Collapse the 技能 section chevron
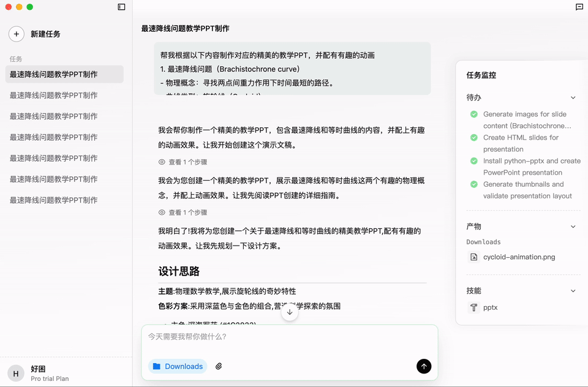Viewport: 588px width, 387px height. pyautogui.click(x=573, y=290)
